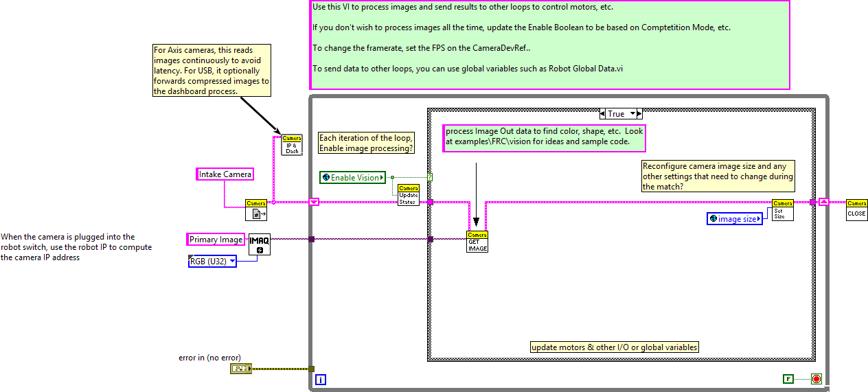Open the RGB (U32) image type dropdown

232,261
